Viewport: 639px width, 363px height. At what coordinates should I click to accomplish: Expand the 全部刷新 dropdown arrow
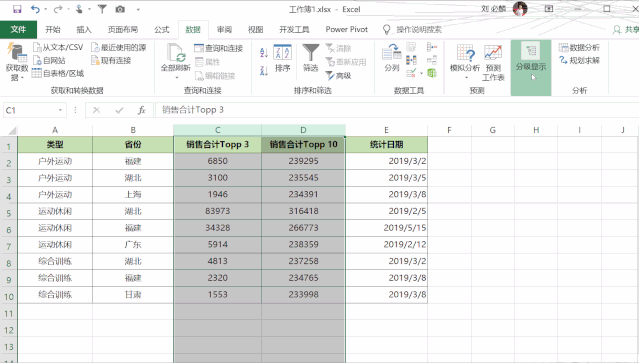tap(177, 77)
